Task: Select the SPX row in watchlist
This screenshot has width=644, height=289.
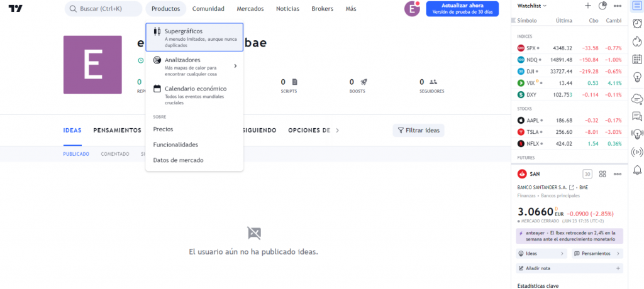Action: point(569,48)
